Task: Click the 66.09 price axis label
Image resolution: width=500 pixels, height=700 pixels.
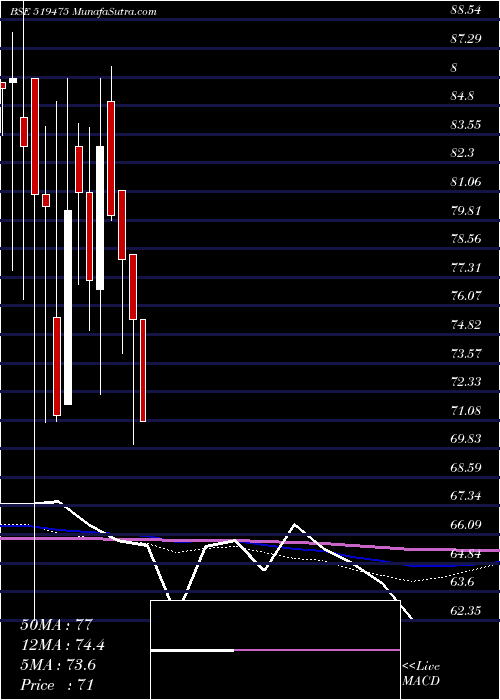Action: pyautogui.click(x=466, y=525)
